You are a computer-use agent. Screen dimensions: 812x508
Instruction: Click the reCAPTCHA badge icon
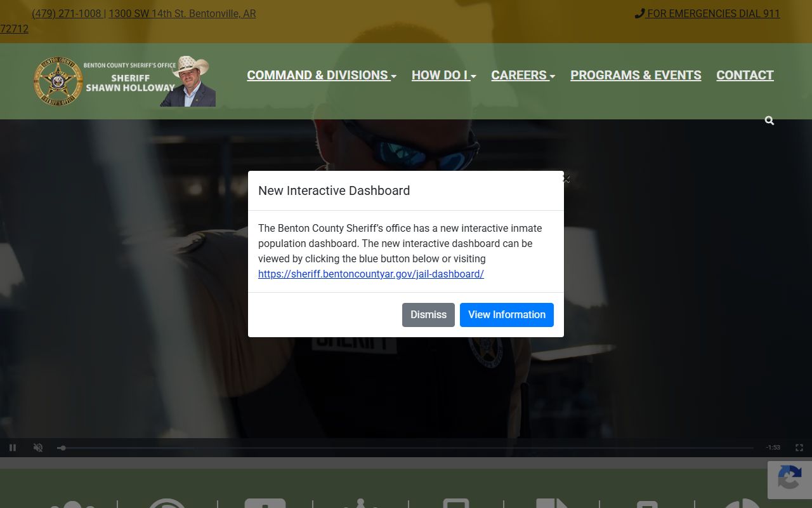point(789,479)
